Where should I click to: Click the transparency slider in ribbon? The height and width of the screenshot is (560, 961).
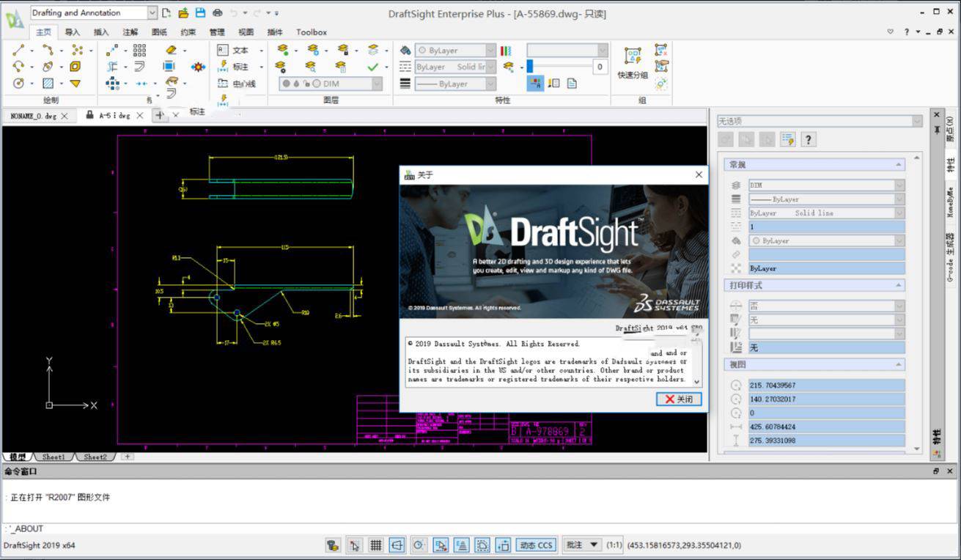point(559,67)
